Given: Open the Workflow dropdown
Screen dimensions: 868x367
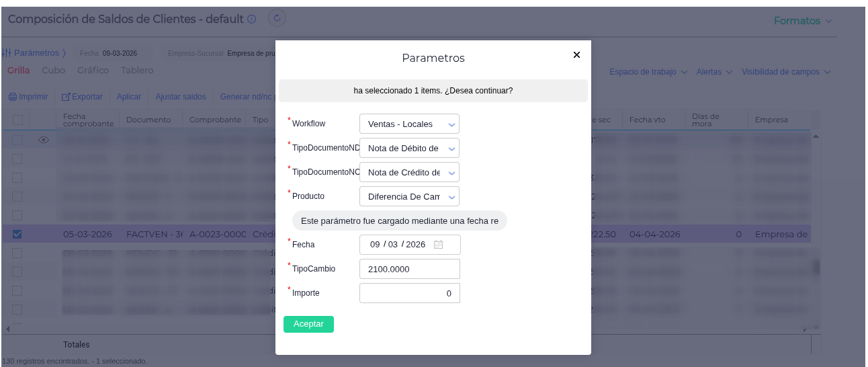Looking at the screenshot, I should coord(409,124).
